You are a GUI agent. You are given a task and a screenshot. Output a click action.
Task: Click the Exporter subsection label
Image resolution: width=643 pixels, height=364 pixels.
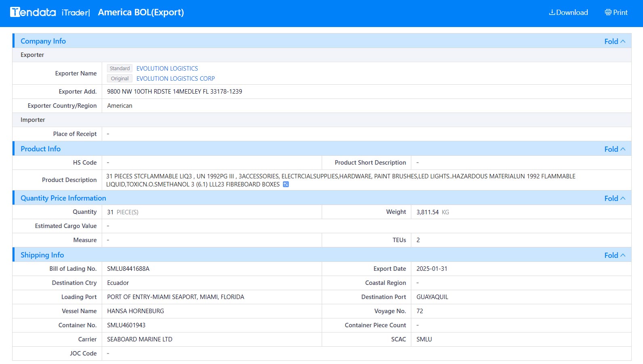(x=32, y=55)
